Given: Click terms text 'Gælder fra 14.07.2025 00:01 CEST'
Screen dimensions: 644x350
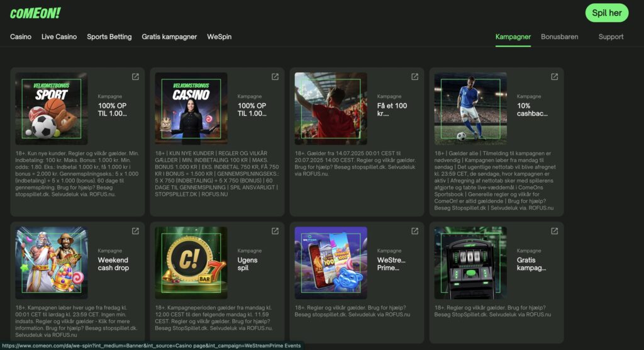Looking at the screenshot, I should pos(355,163).
